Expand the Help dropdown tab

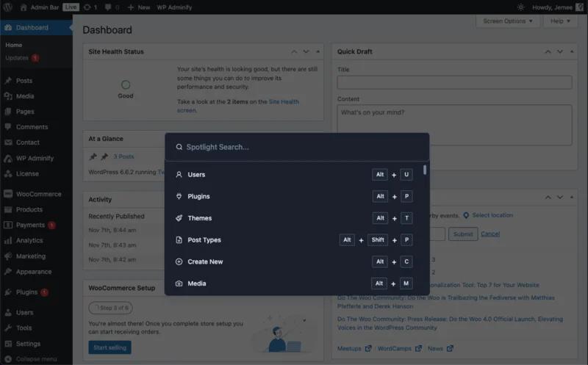pyautogui.click(x=560, y=21)
